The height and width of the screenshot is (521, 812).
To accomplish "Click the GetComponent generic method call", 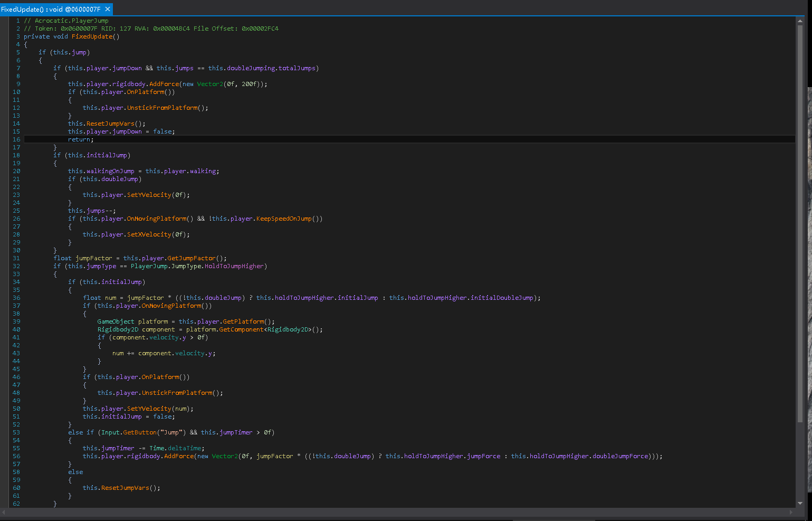I will click(x=241, y=329).
